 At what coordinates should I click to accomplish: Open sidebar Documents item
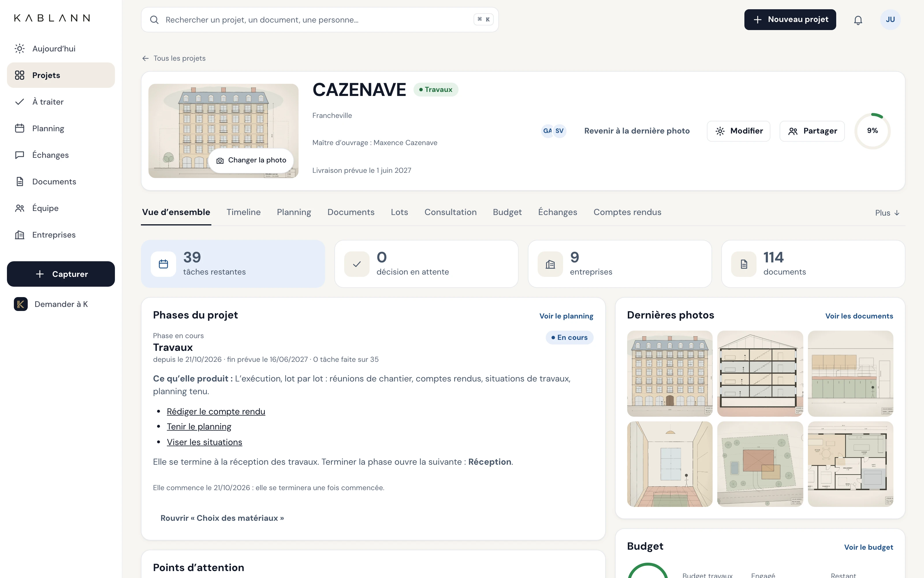point(61,181)
